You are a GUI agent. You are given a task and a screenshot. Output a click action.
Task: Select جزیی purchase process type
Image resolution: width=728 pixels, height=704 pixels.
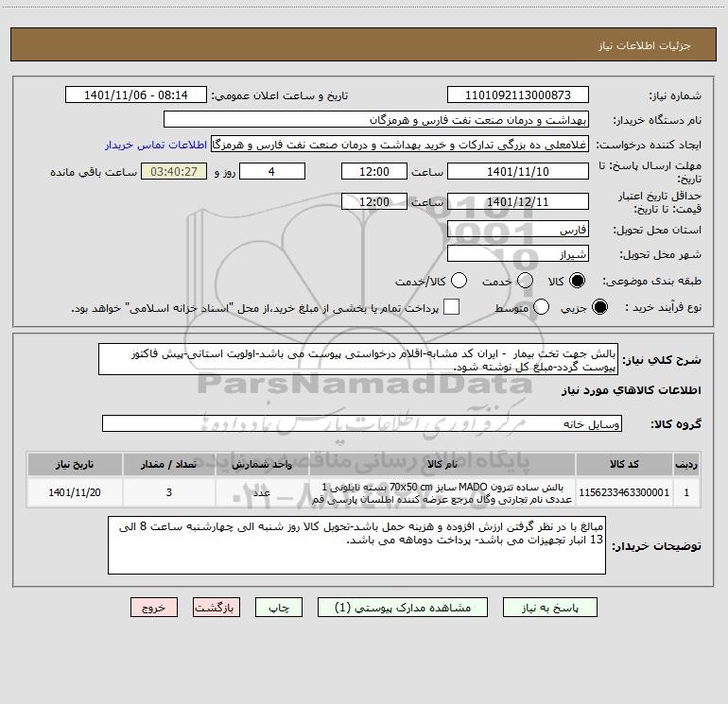(599, 307)
